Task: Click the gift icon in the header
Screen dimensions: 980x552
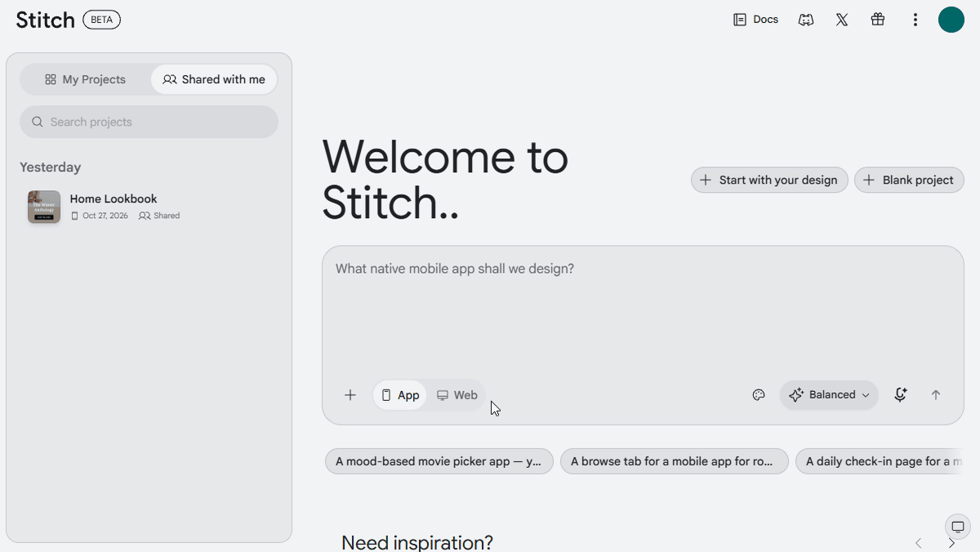Action: [878, 20]
